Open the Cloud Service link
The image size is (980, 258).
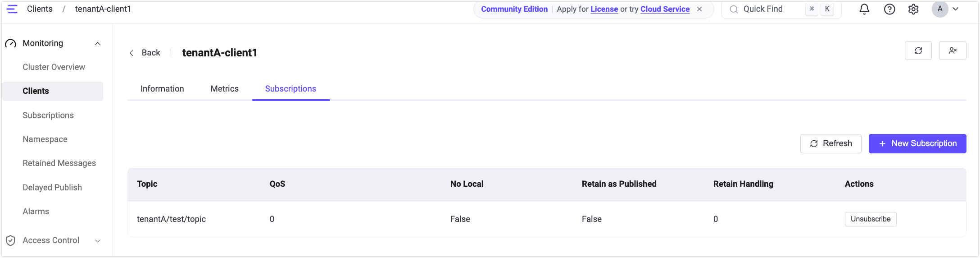pyautogui.click(x=665, y=9)
